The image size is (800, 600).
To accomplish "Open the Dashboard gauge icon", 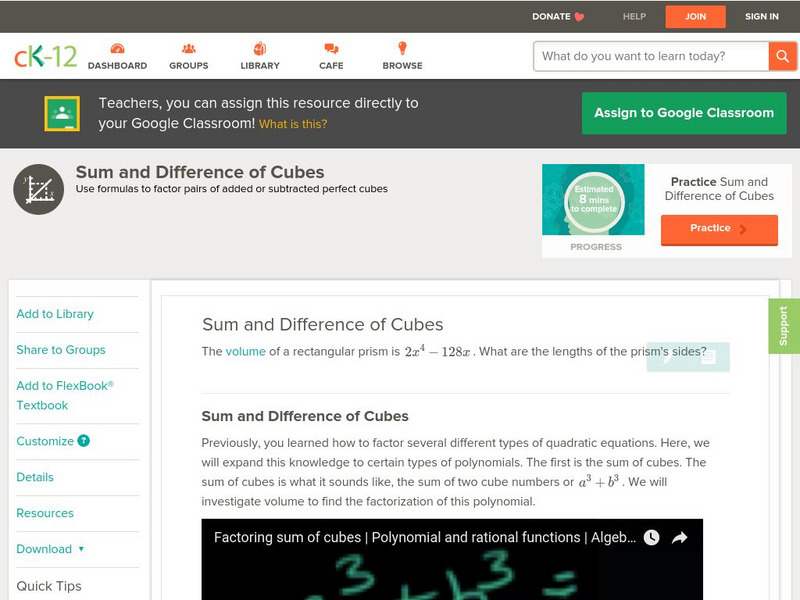I will tap(117, 48).
